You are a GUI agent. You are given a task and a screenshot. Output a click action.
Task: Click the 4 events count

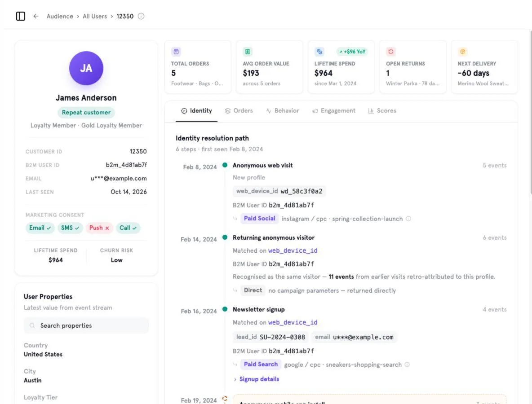click(x=495, y=309)
